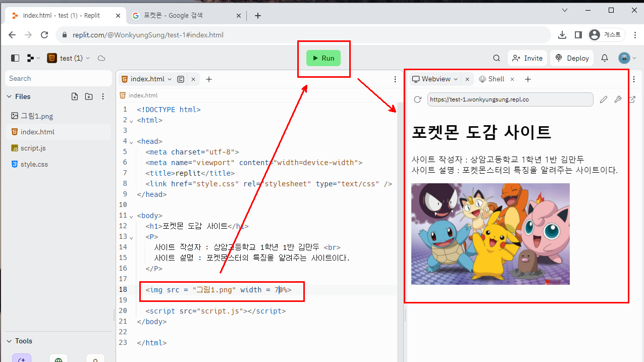Click the img src line 18 code
This screenshot has width=644, height=362.
click(218, 290)
